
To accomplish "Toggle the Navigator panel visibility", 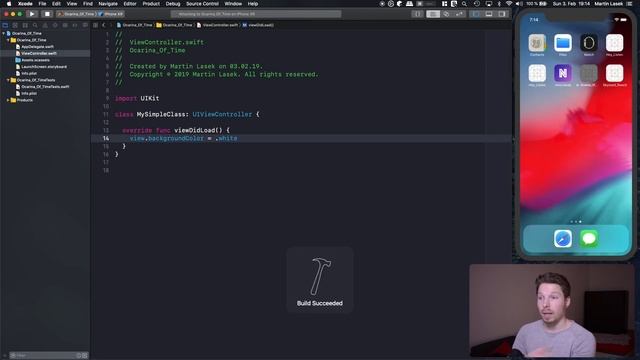I will tap(476, 14).
